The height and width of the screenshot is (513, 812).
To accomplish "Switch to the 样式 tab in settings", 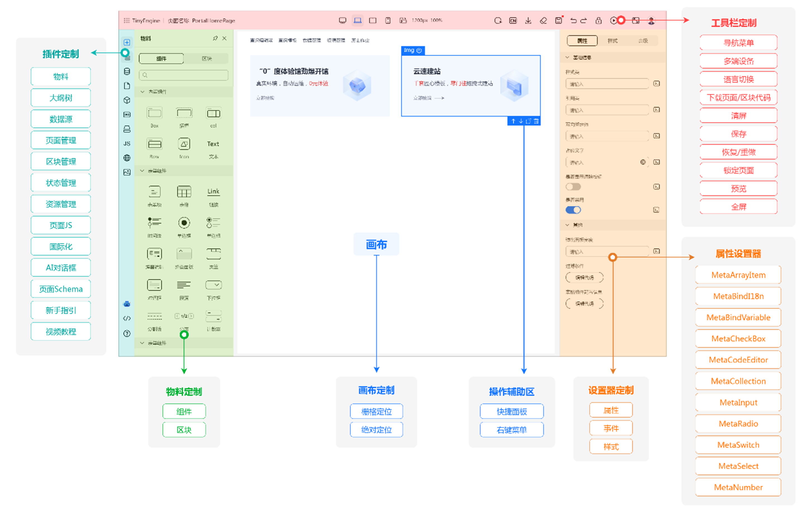I will coord(612,41).
